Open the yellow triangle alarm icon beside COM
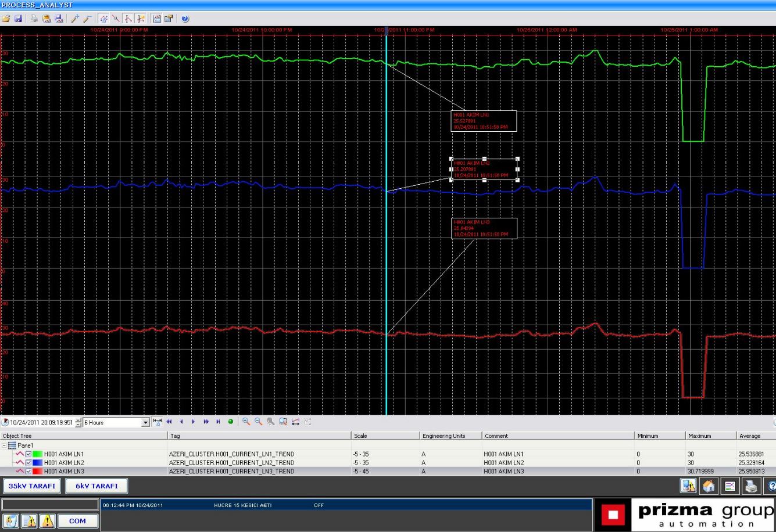Image resolution: width=776 pixels, height=532 pixels. [x=47, y=521]
